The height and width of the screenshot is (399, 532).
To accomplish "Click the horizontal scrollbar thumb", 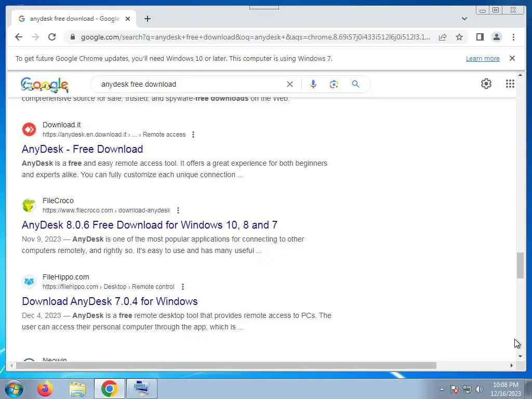I will [226, 365].
